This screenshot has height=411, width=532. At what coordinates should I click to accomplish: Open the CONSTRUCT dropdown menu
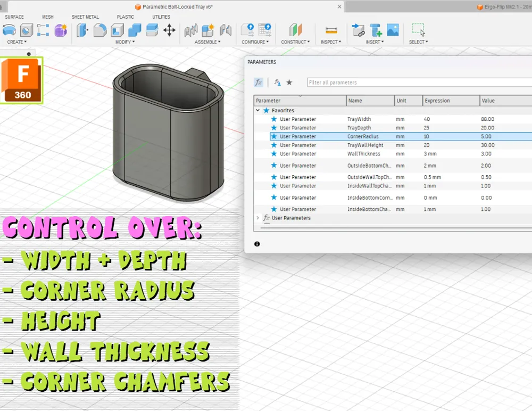click(x=295, y=42)
